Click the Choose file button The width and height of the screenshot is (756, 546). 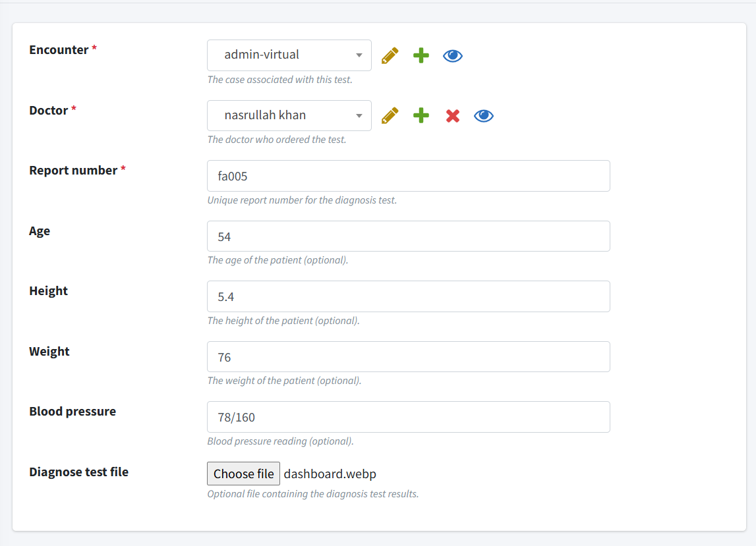243,473
